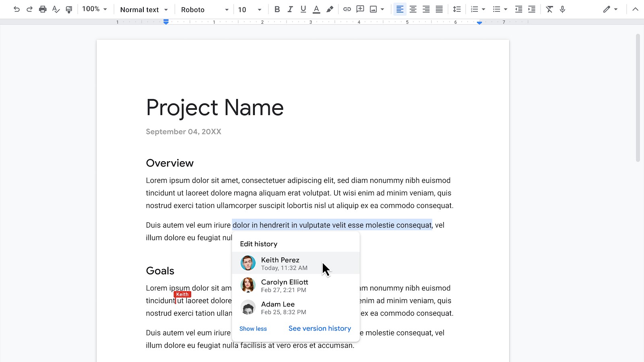Select the Paint format tool

pos(69,9)
